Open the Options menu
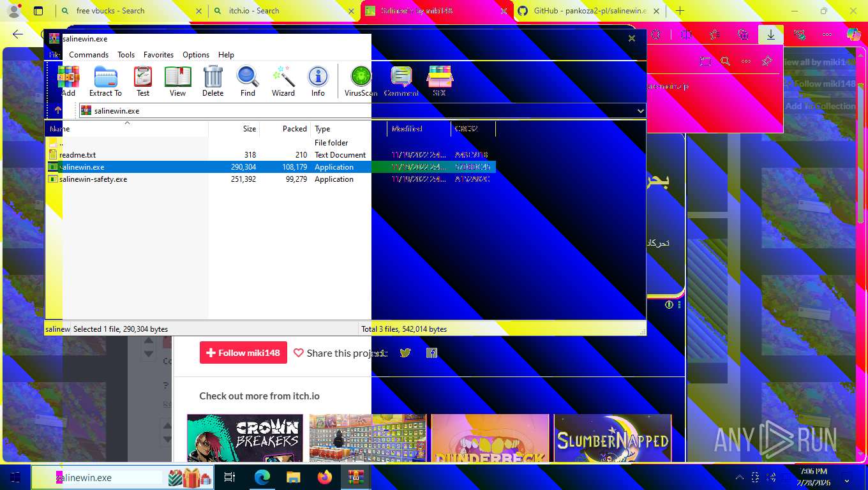The width and height of the screenshot is (868, 490). point(196,55)
